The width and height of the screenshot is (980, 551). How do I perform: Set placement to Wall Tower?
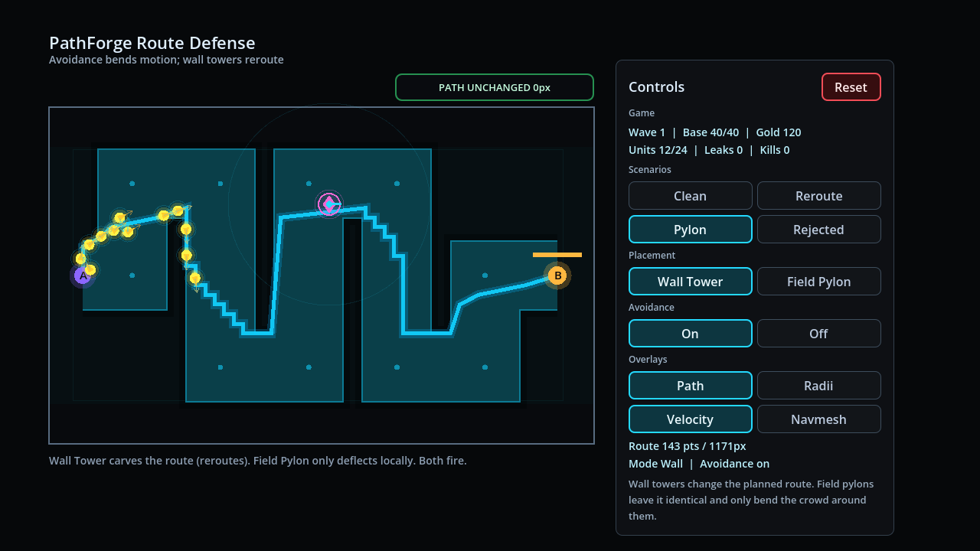(x=690, y=282)
